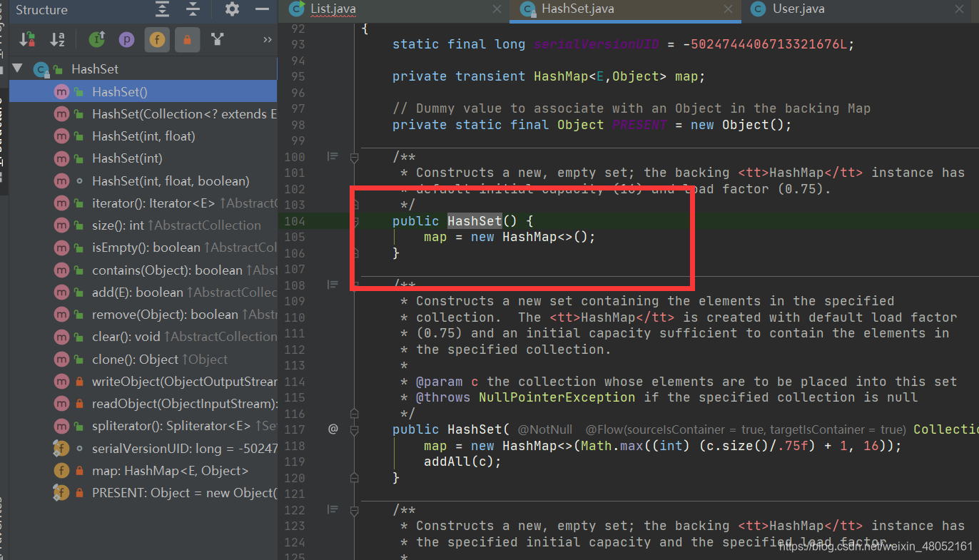This screenshot has height=560, width=979.
Task: Click the HashSet class icon in Structure
Action: click(41, 69)
